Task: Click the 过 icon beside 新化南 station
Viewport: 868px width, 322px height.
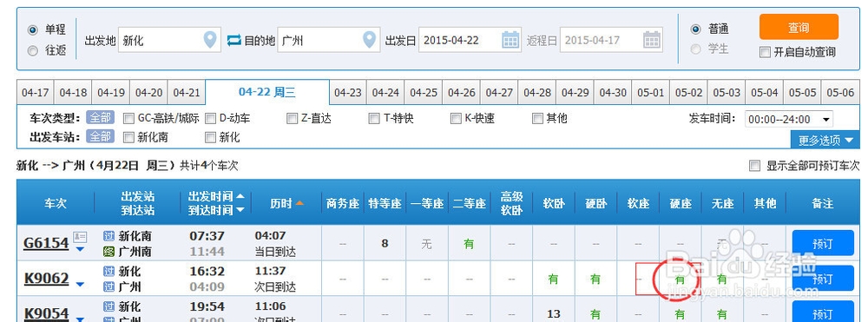Action: tap(109, 236)
